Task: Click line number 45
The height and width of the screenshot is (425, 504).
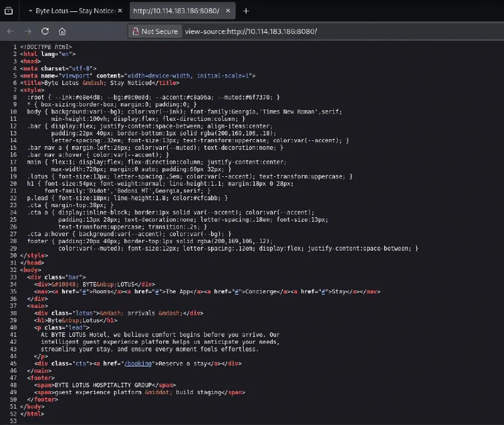Action: tap(13, 364)
